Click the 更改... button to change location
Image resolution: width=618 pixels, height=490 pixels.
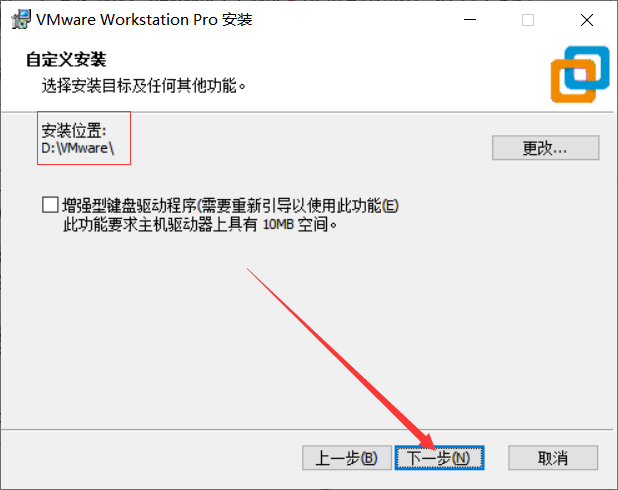545,148
